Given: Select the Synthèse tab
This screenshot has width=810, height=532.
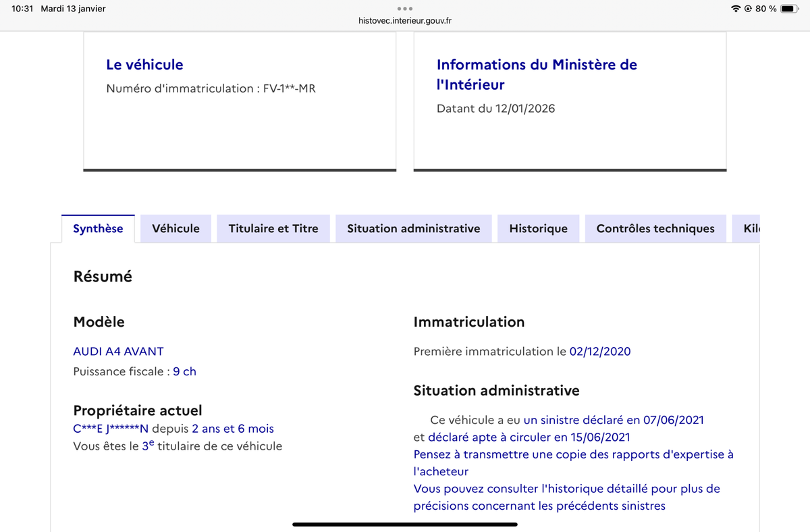Looking at the screenshot, I should coord(98,228).
